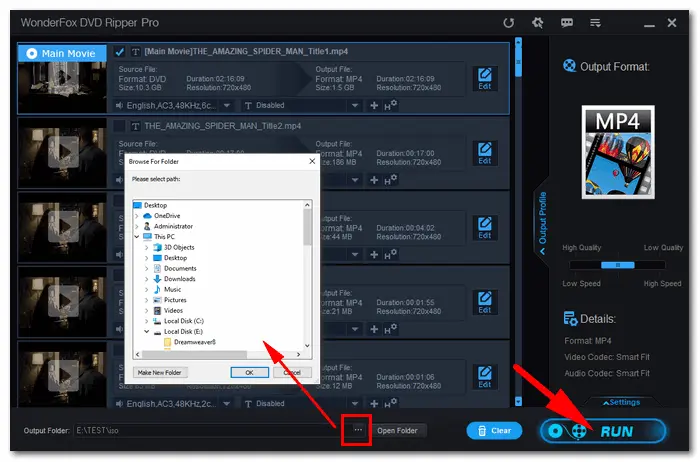Click folder tree horizontal scrollbar
This screenshot has width=700, height=462.
194,355
